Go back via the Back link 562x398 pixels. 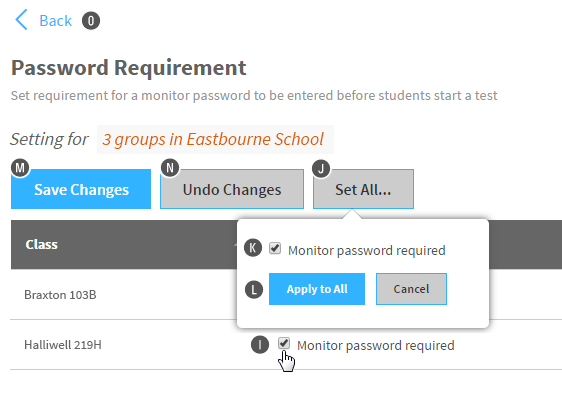[55, 20]
